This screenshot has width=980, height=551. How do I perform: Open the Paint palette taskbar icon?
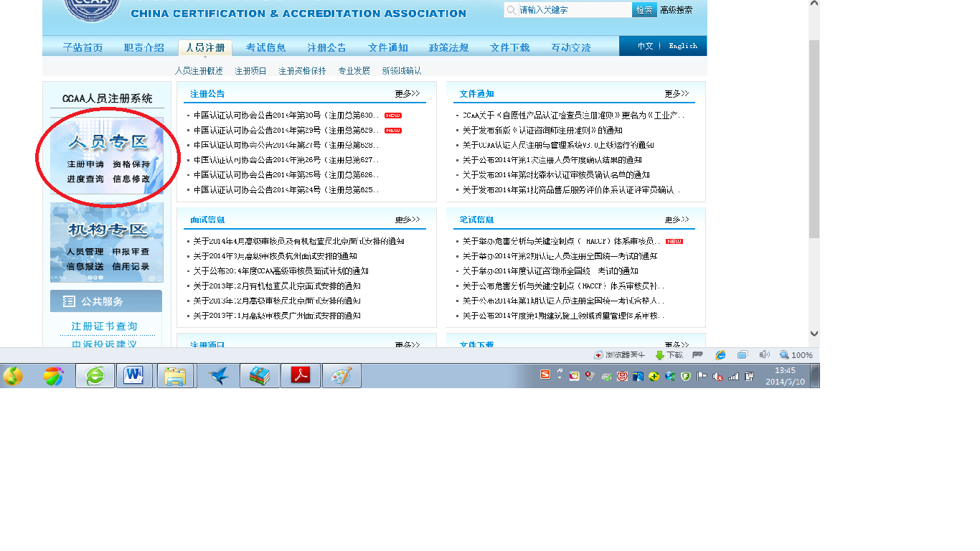coord(341,376)
